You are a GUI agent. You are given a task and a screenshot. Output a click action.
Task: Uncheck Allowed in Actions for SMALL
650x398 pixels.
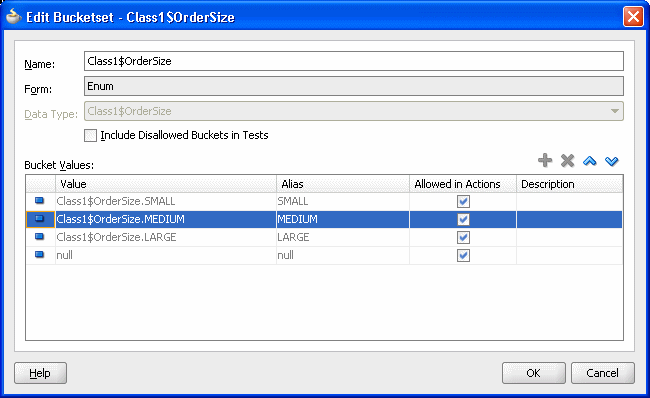click(463, 201)
